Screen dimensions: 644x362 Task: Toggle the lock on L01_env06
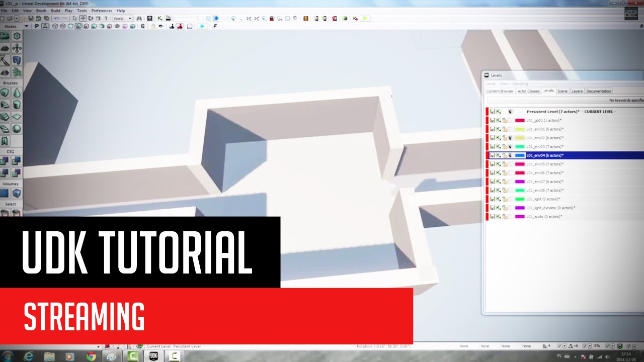coord(504,173)
